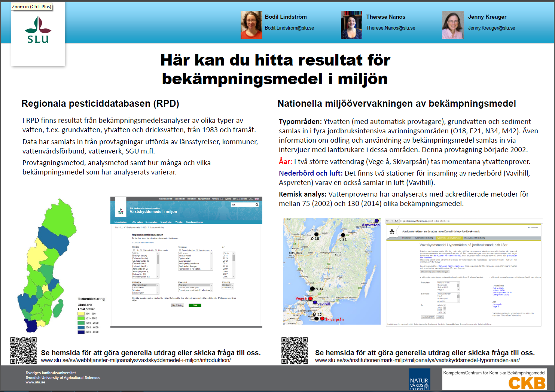Click the Provplats list box in Jordbruksvatten screenshot
The width and height of the screenshot is (555, 392).
[448, 286]
